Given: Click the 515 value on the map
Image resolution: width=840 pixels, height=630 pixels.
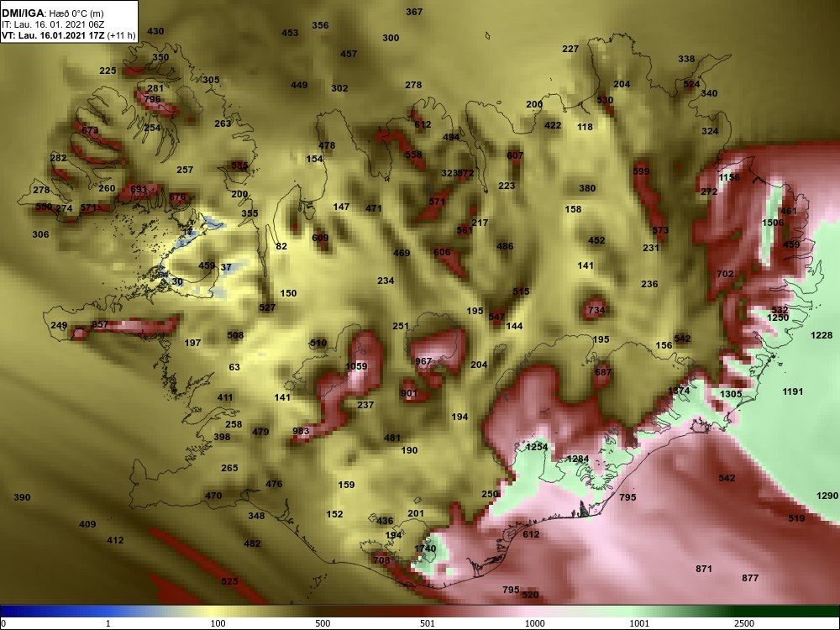Looking at the screenshot, I should pyautogui.click(x=521, y=292).
